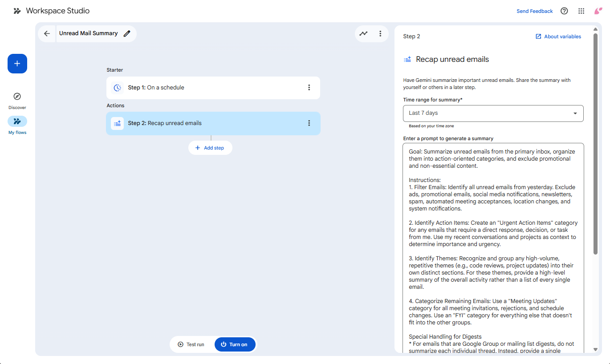Open the help question mark icon
Image resolution: width=610 pixels, height=364 pixels.
pos(564,11)
